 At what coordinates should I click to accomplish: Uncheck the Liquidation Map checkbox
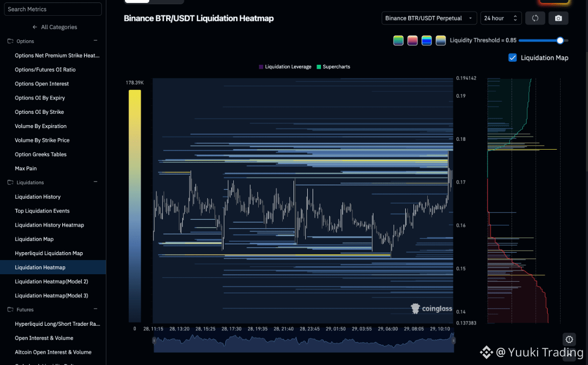513,57
